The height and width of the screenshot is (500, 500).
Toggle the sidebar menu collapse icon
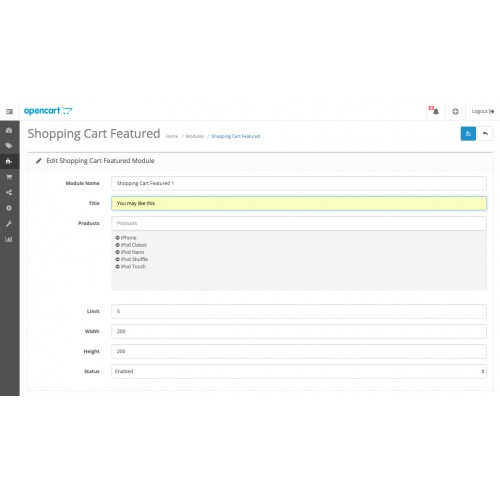tap(9, 111)
